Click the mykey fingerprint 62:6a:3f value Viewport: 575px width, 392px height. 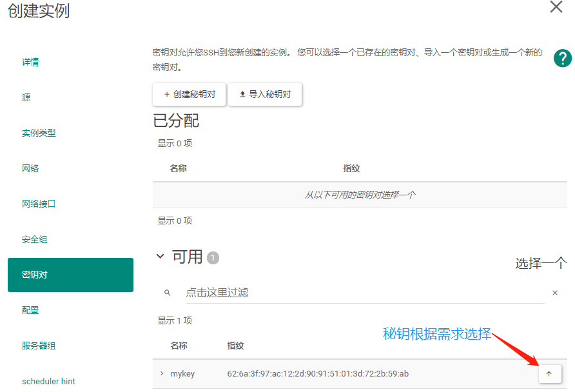point(318,374)
